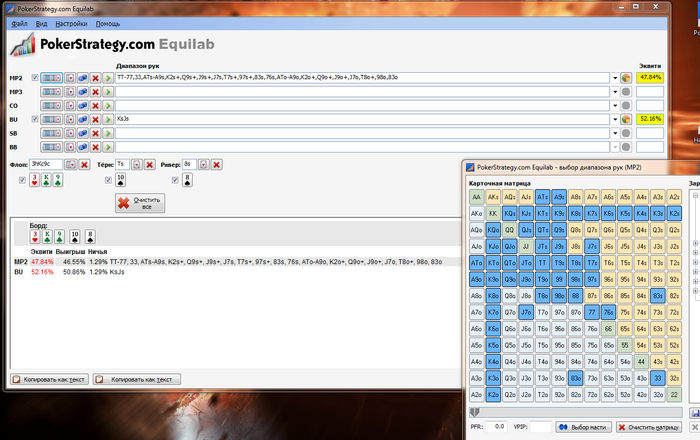700x440 pixels.
Task: Clear the BU range with red X
Action: [95, 119]
